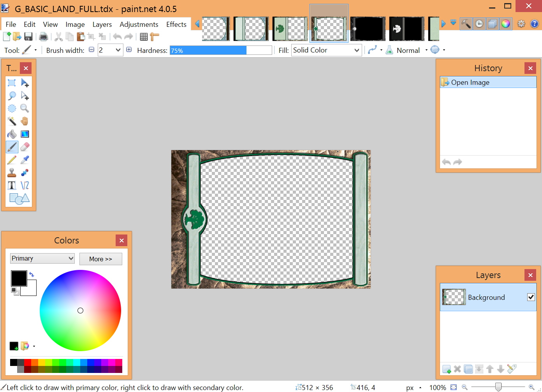Decrease brush width with minus button
The image size is (542, 392).
pyautogui.click(x=92, y=50)
